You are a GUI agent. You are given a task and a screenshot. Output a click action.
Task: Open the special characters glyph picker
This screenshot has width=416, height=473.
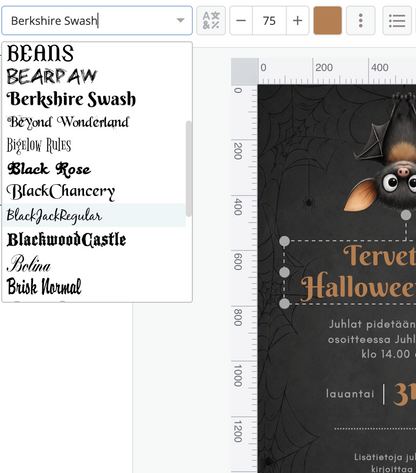(211, 20)
